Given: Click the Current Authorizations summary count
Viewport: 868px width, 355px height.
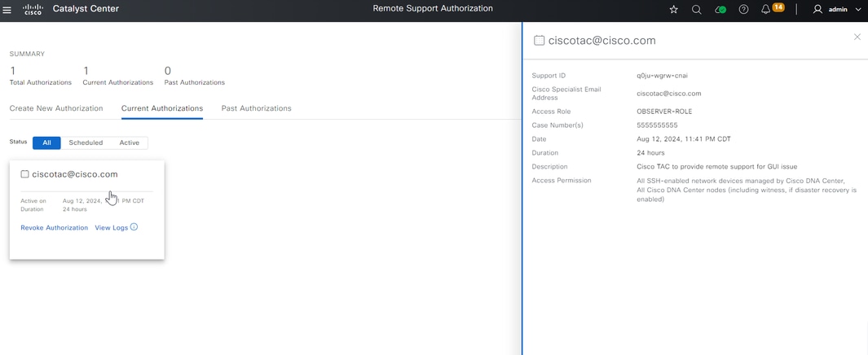Looking at the screenshot, I should [86, 71].
